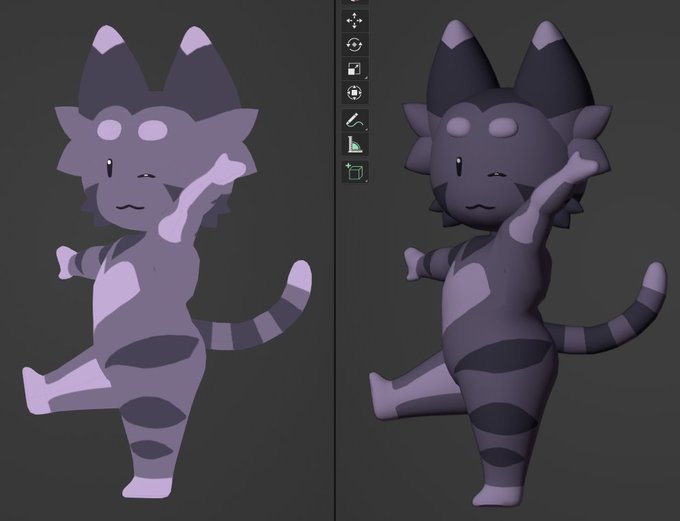Select the Scale tool
Viewport: 680px width, 521px height.
355,69
